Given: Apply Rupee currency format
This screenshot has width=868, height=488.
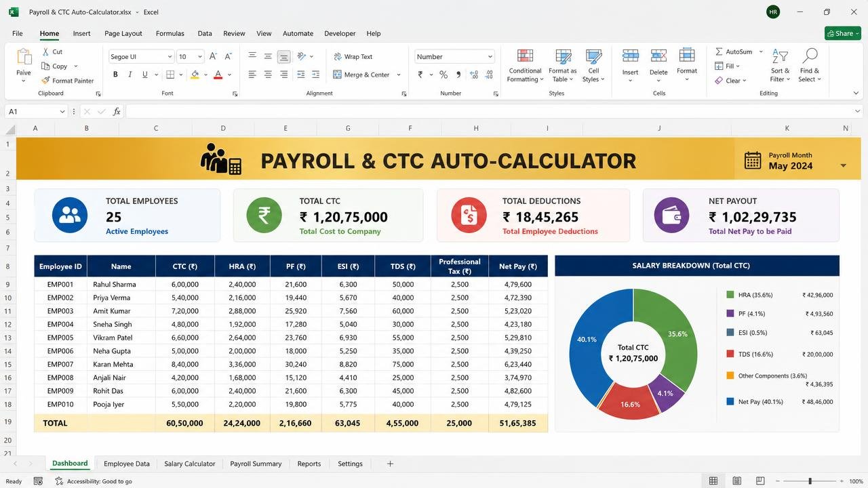Looking at the screenshot, I should point(420,75).
